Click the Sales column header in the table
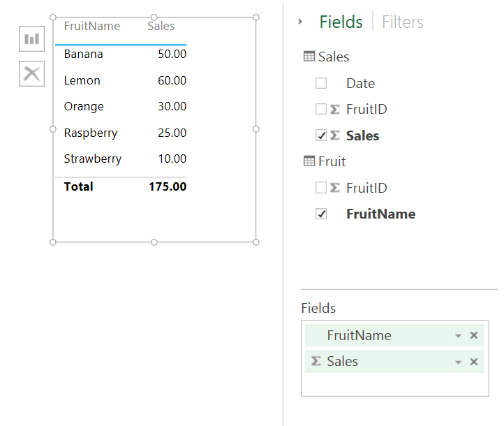This screenshot has height=426, width=504. [x=161, y=27]
